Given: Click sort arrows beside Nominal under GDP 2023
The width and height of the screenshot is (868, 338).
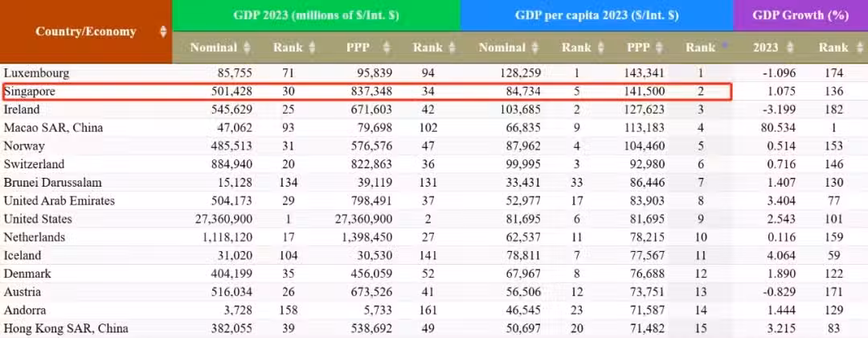Looking at the screenshot, I should [x=247, y=47].
